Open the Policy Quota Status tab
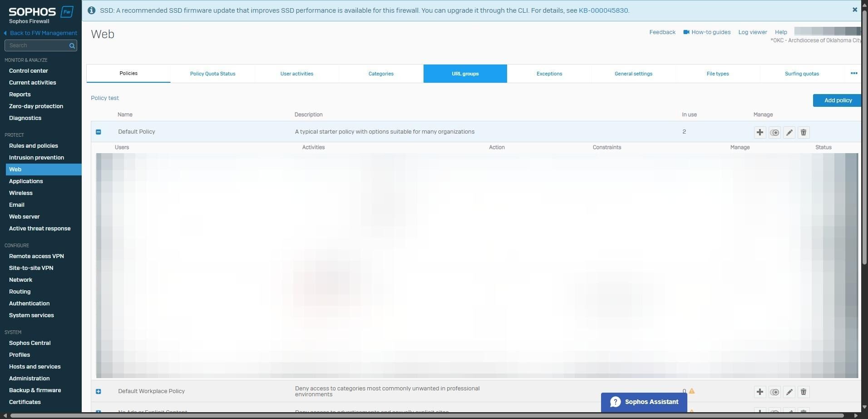This screenshot has height=419, width=868. (212, 74)
